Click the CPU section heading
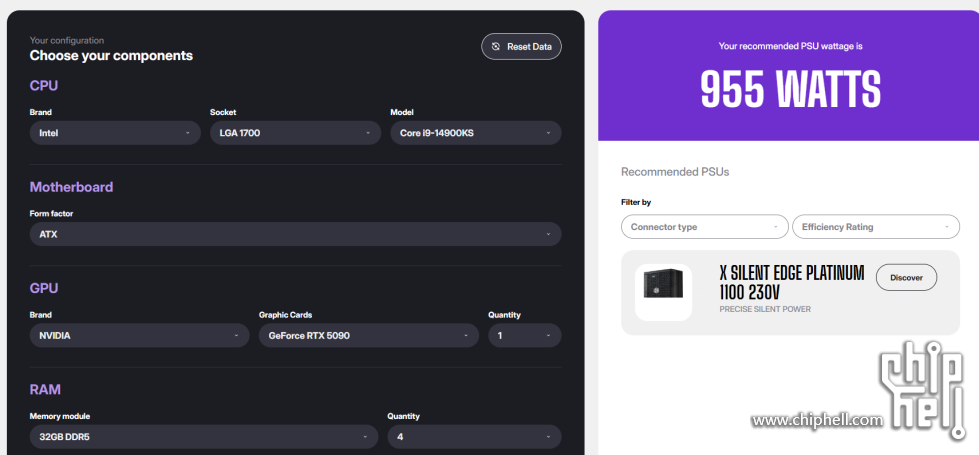This screenshot has width=979, height=455. pos(44,86)
